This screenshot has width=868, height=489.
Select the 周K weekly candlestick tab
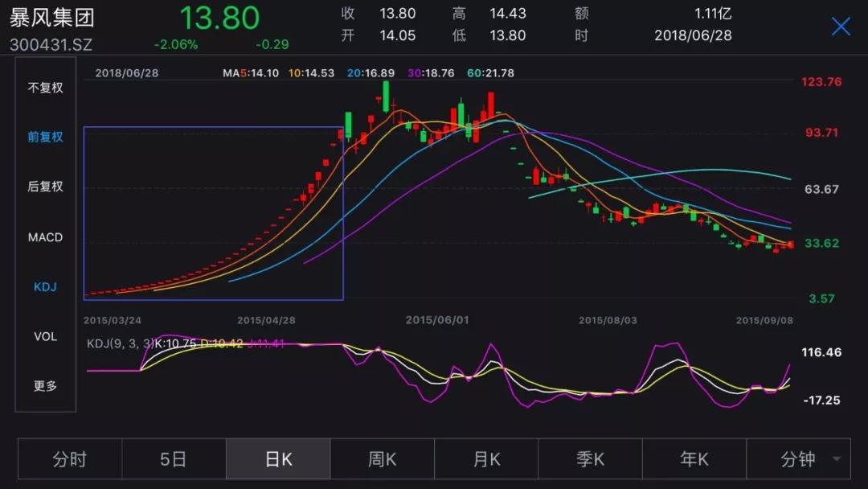pos(383,459)
